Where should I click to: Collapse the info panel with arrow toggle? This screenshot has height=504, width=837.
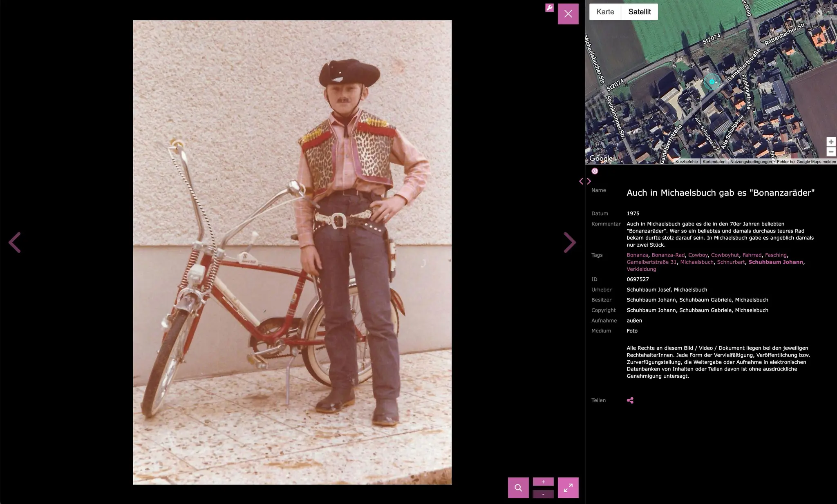(x=585, y=181)
